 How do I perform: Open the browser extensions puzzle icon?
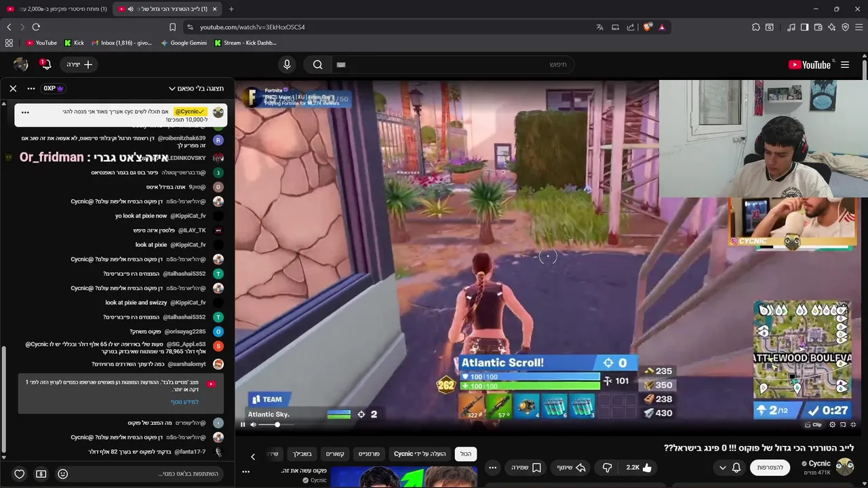pyautogui.click(x=755, y=27)
